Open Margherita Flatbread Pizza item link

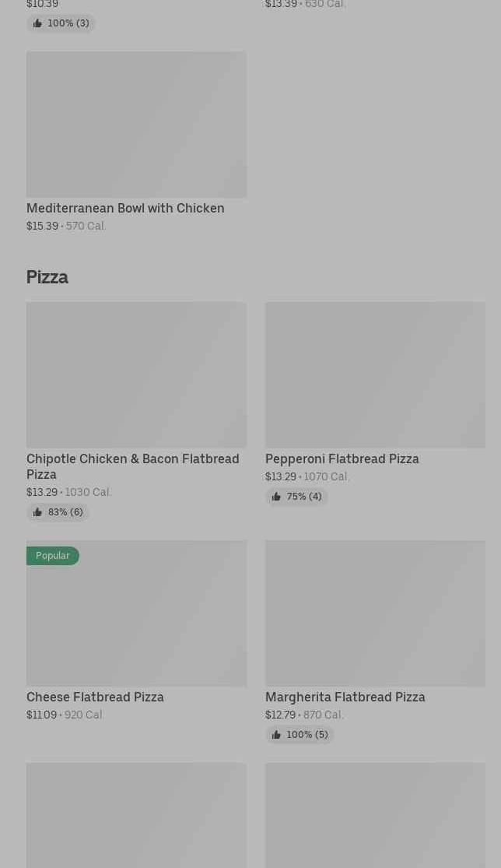(345, 697)
